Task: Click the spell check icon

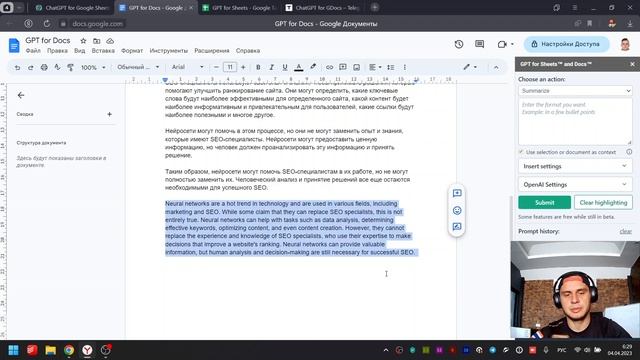Action: click(57, 67)
